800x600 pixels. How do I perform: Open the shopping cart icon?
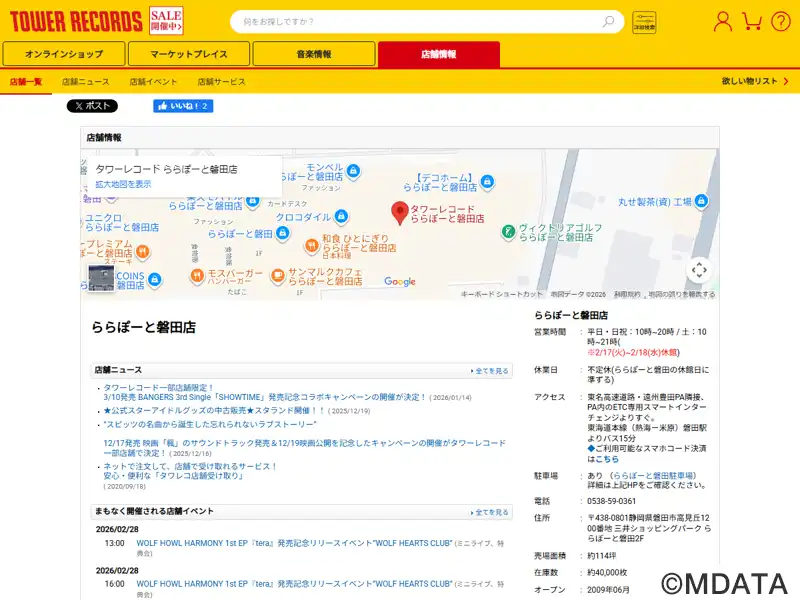pos(753,21)
